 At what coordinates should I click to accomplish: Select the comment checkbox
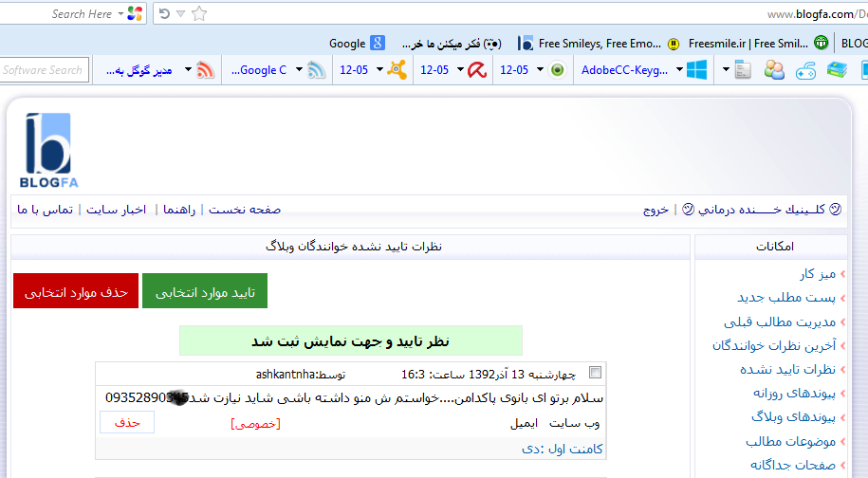point(595,373)
